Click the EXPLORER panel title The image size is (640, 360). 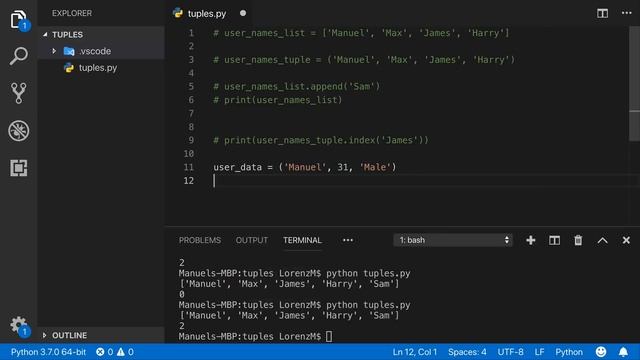click(72, 13)
